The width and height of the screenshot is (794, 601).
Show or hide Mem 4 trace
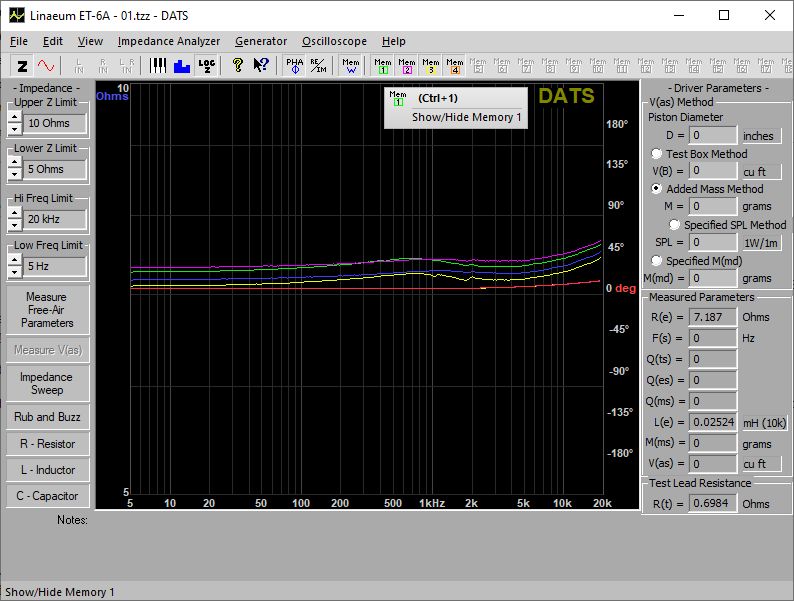click(x=455, y=66)
